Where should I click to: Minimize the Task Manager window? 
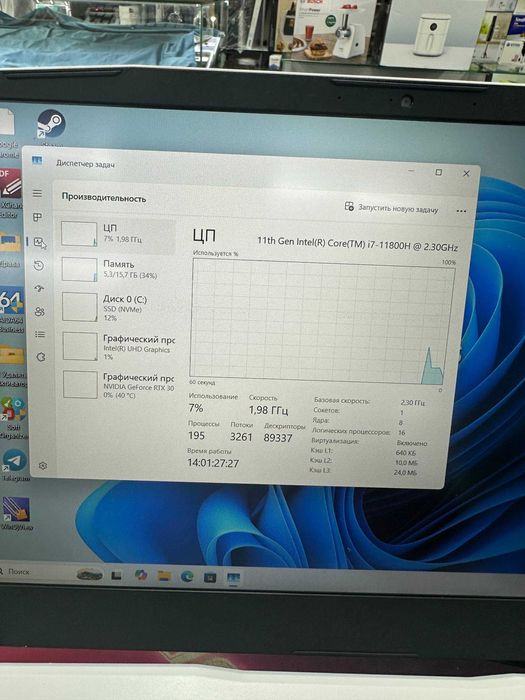412,171
